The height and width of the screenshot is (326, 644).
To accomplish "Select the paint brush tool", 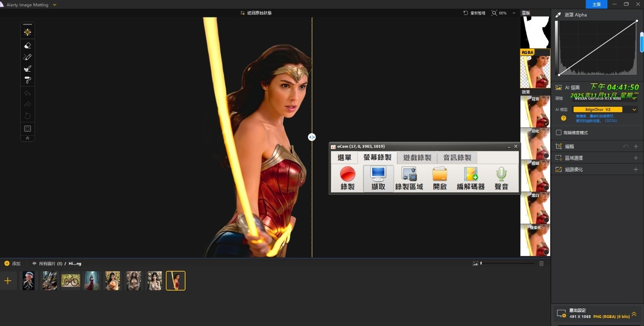I will pyautogui.click(x=27, y=69).
